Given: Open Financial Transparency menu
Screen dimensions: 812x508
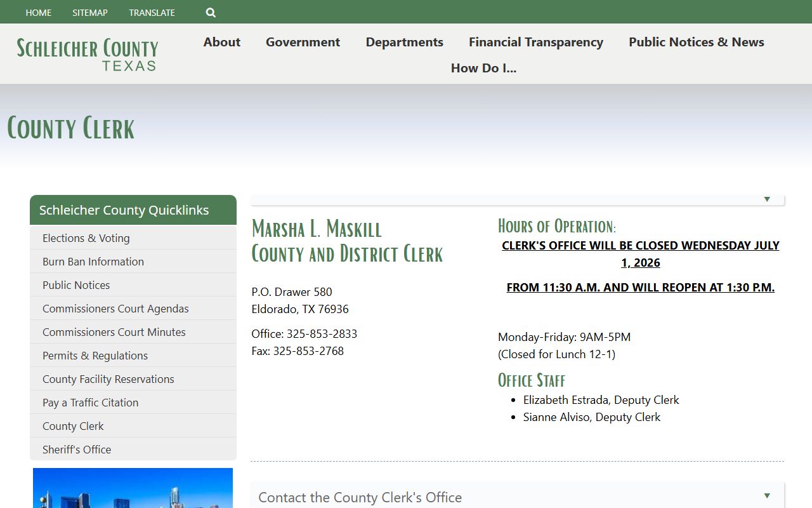Looking at the screenshot, I should point(536,42).
